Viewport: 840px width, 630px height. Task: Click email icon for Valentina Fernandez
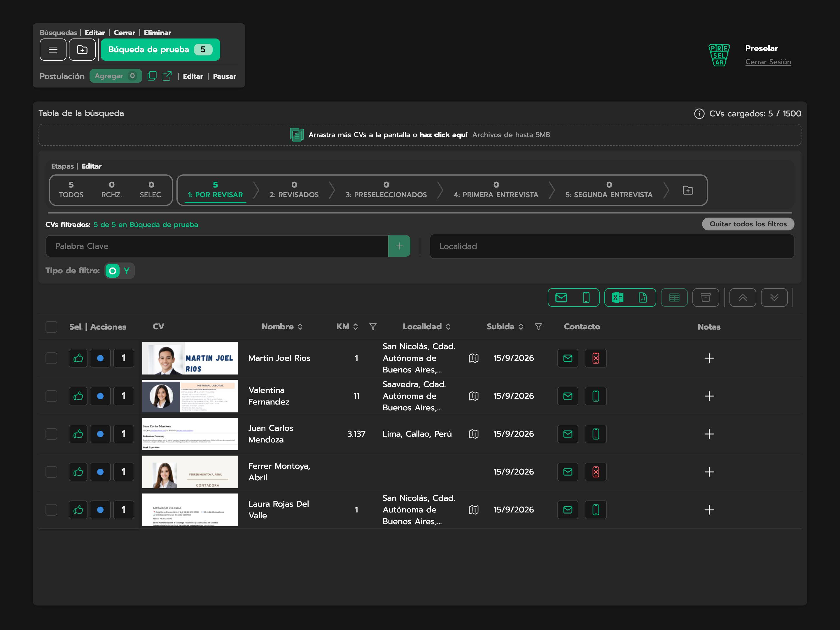(567, 396)
